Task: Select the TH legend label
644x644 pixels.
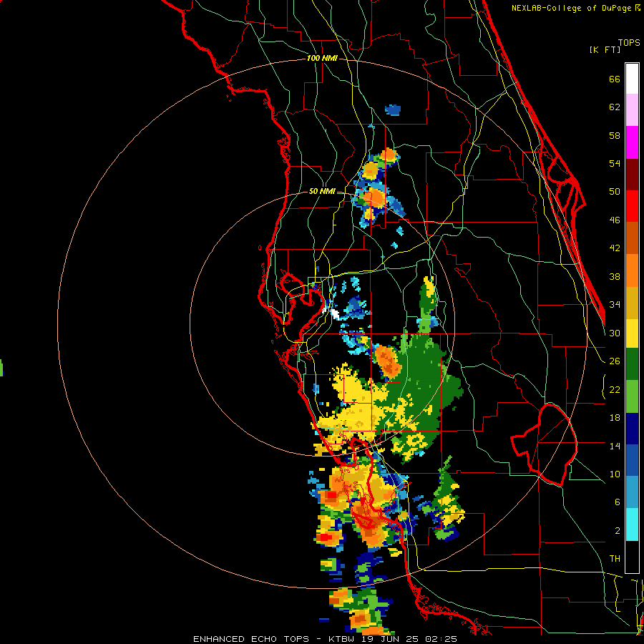Action: pyautogui.click(x=615, y=559)
